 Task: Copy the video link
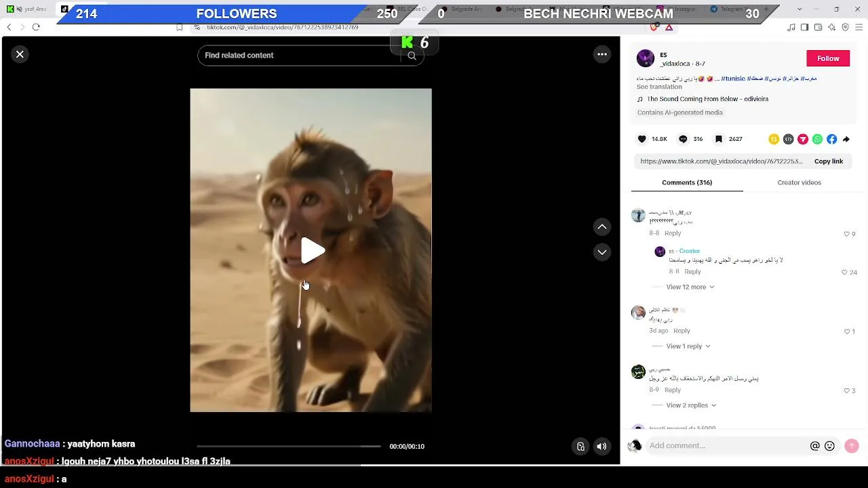pos(829,161)
